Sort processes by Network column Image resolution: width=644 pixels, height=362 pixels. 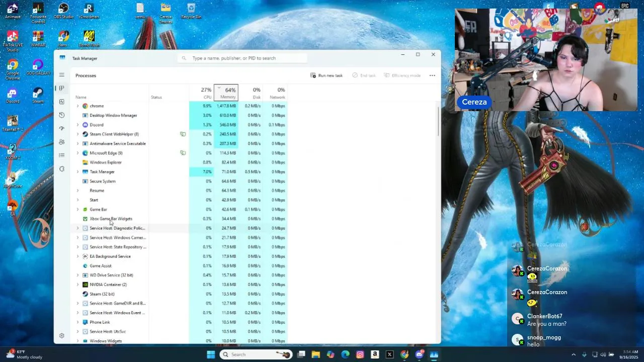click(x=275, y=93)
